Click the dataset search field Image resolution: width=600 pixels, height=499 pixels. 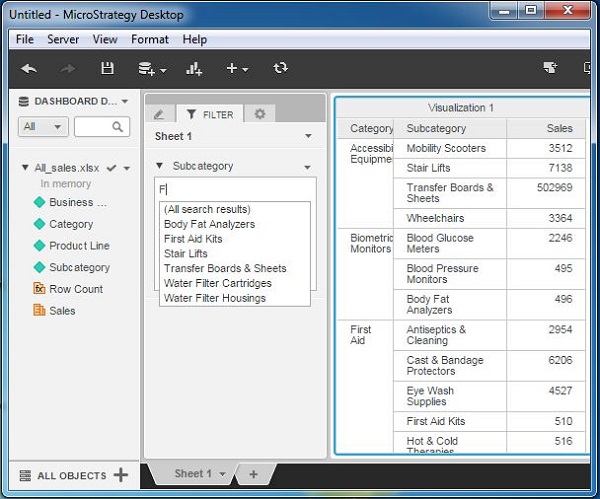[102, 126]
